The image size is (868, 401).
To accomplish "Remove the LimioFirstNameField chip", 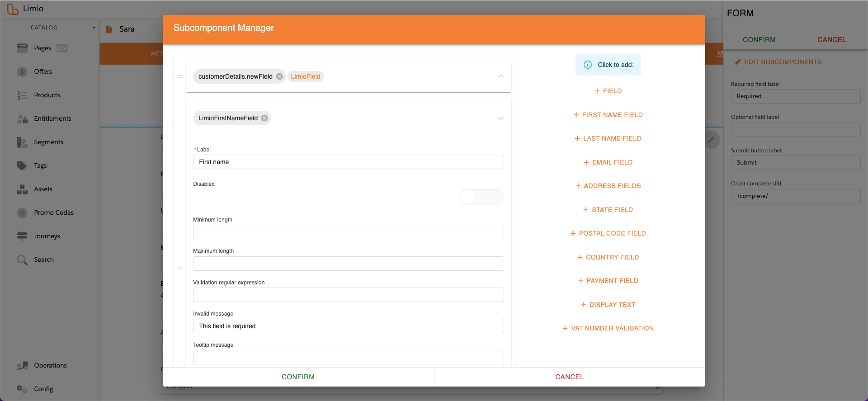I will tap(264, 118).
